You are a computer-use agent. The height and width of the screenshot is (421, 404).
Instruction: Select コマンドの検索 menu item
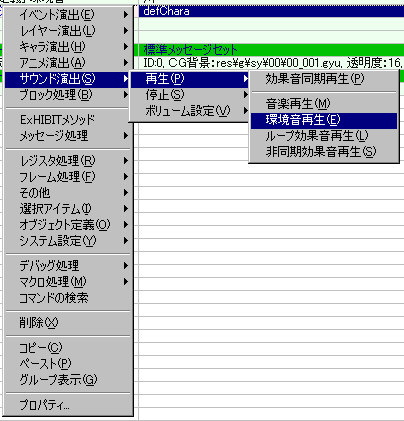68,298
